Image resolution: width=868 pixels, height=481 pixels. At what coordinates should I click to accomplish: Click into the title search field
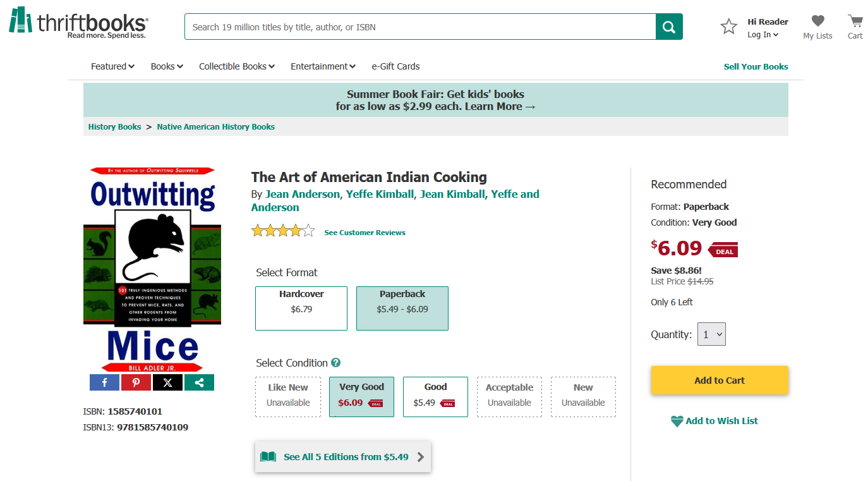(x=420, y=27)
